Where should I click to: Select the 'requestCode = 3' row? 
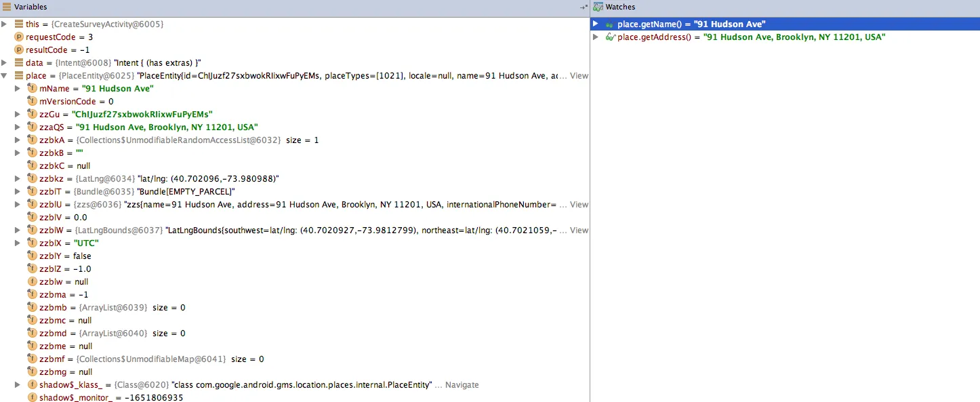295,37
